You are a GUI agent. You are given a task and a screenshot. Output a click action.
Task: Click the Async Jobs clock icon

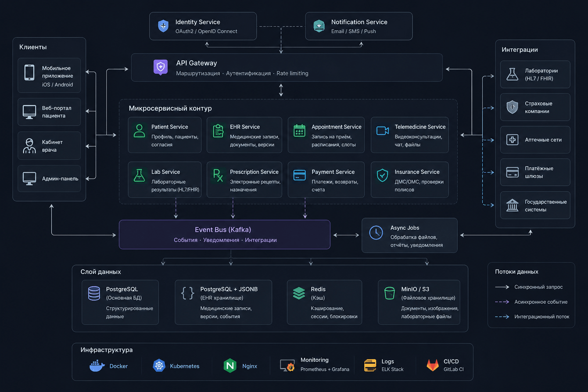376,233
